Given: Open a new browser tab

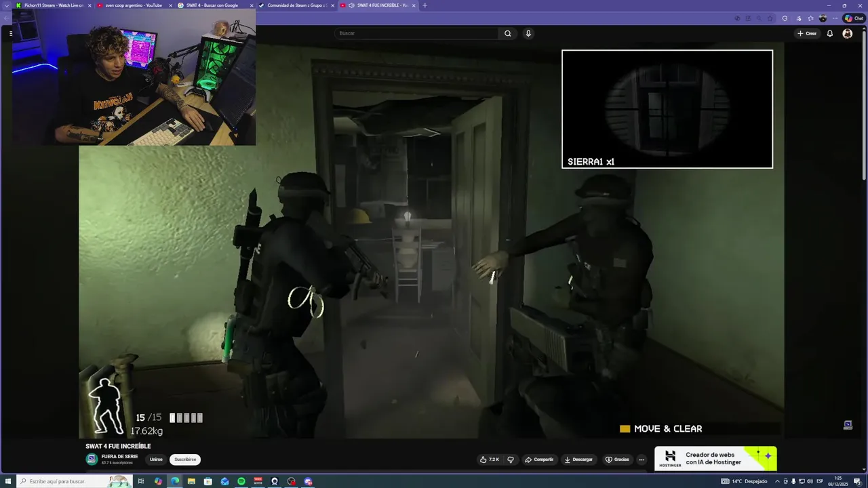Looking at the screenshot, I should pos(425,5).
